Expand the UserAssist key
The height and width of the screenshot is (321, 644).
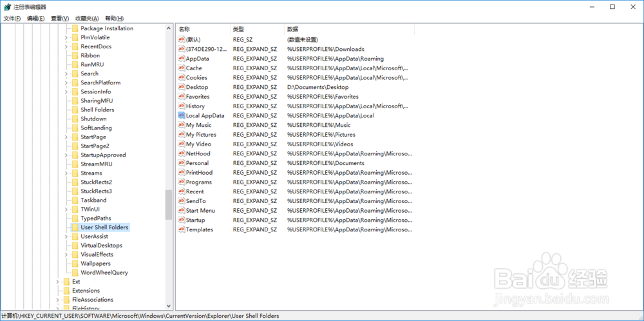coord(66,237)
